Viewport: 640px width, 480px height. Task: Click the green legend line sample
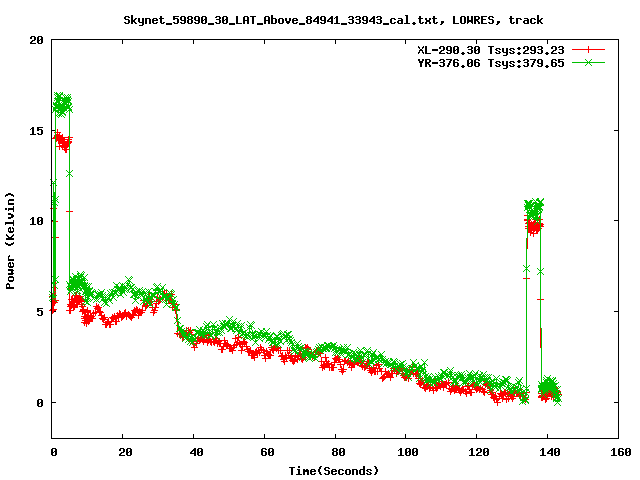[588, 62]
